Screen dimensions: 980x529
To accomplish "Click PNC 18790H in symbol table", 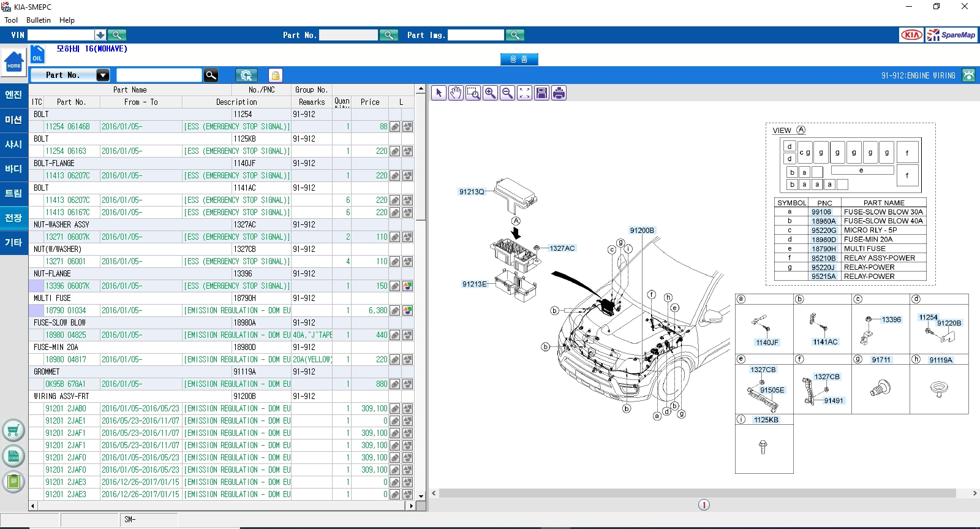I will click(823, 249).
